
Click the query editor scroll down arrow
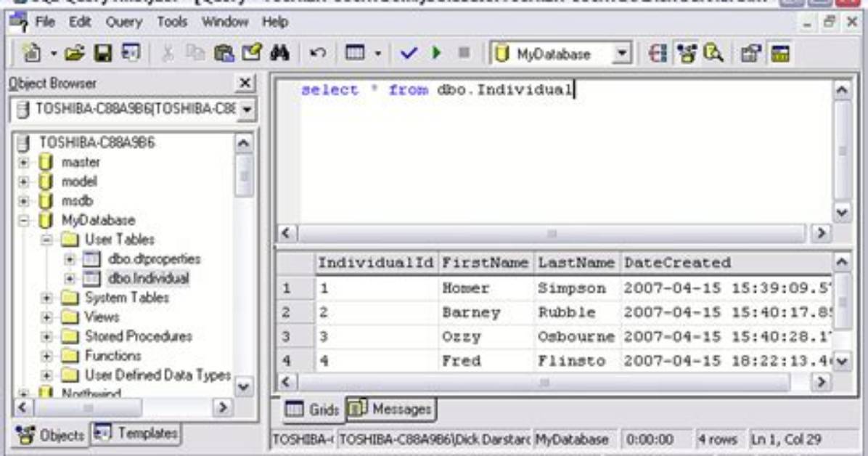(x=842, y=213)
